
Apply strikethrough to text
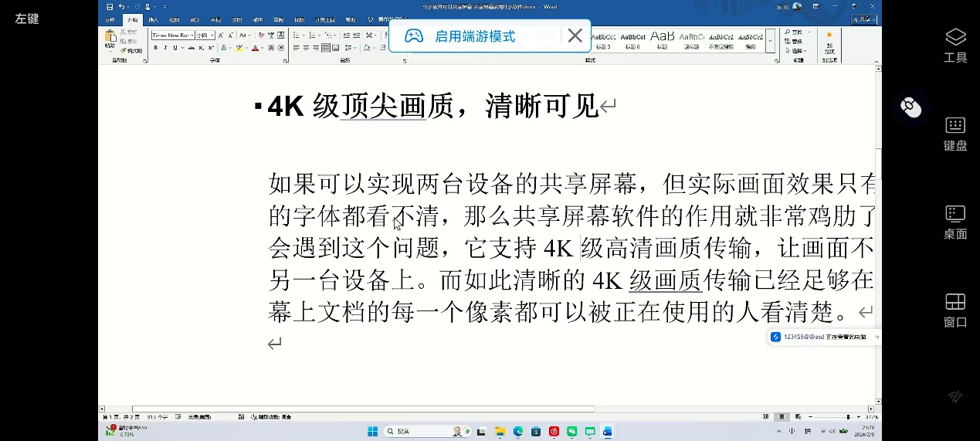click(192, 48)
